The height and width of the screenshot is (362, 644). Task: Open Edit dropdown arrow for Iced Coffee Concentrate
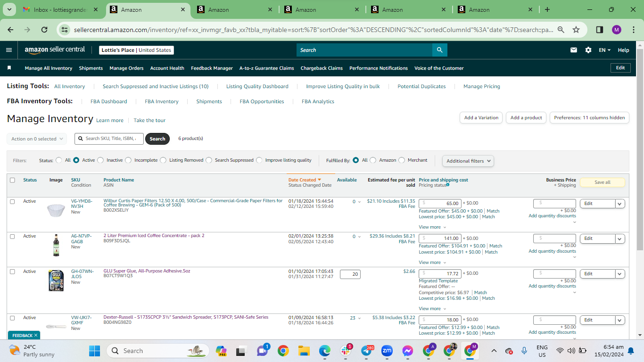point(620,239)
